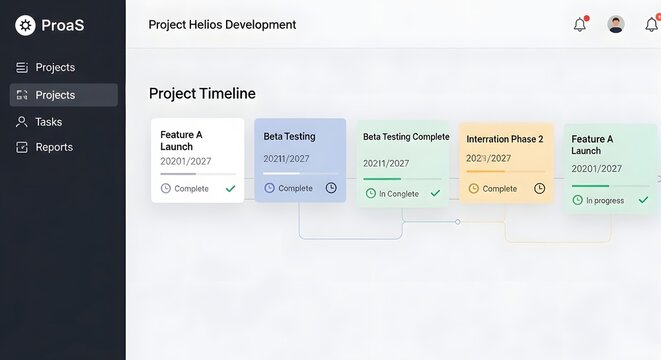Click the Project Timeline heading
Screen dimensions: 661x360
202,94
